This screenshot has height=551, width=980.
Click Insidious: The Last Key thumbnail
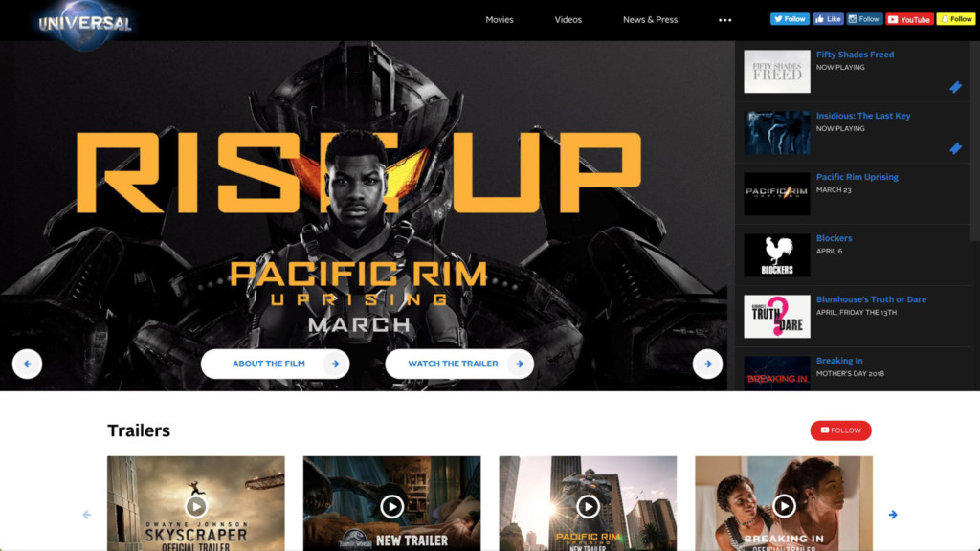coord(777,133)
